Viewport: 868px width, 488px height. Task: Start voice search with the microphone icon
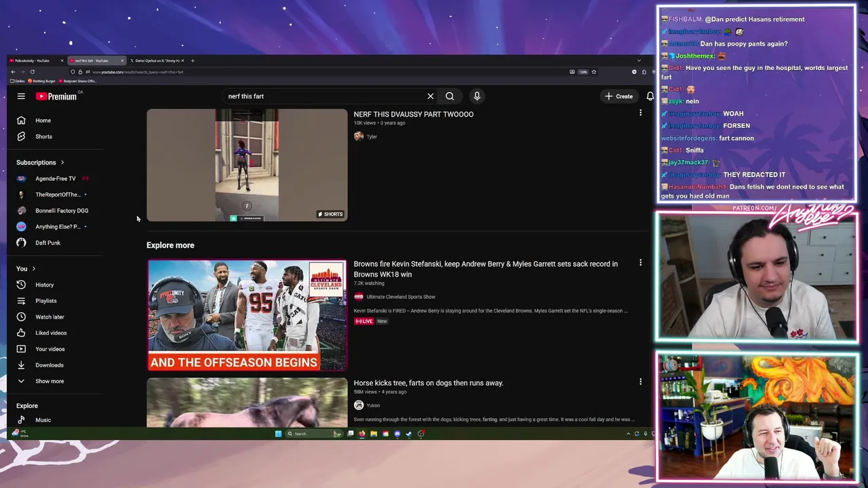477,96
